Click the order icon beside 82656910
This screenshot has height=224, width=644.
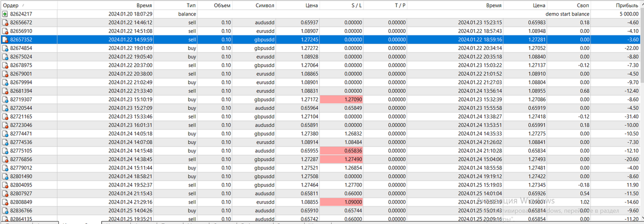(5, 31)
